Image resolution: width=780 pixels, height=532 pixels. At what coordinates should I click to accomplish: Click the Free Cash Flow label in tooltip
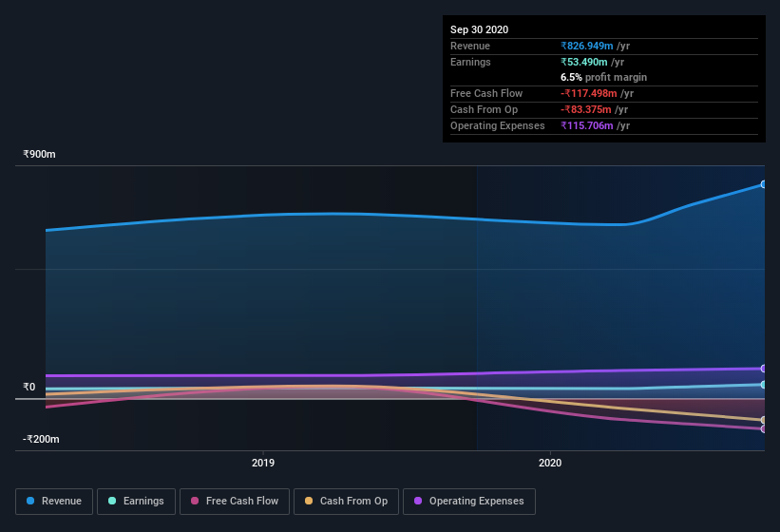486,93
